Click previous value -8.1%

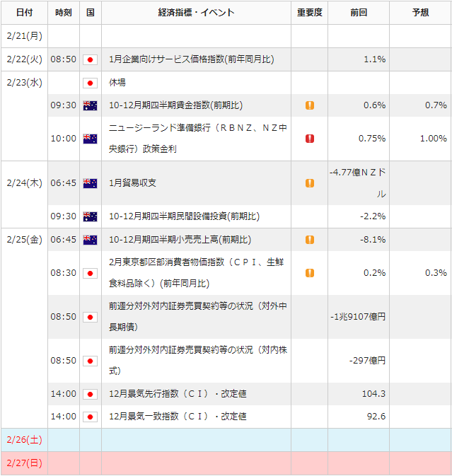[373, 240]
